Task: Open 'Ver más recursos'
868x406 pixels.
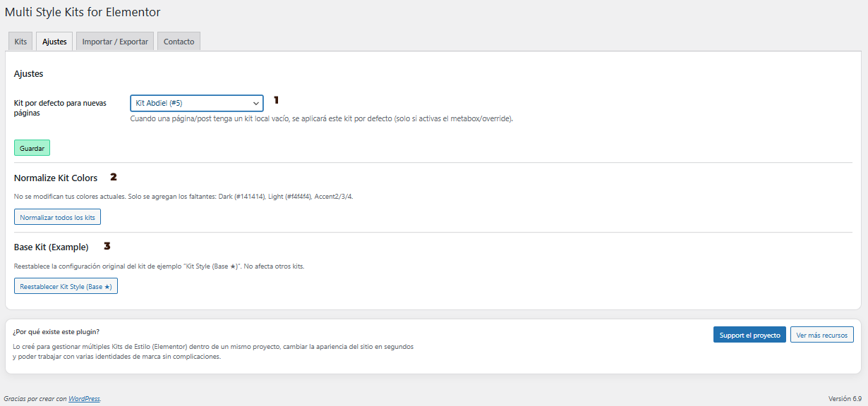Action: (821, 334)
